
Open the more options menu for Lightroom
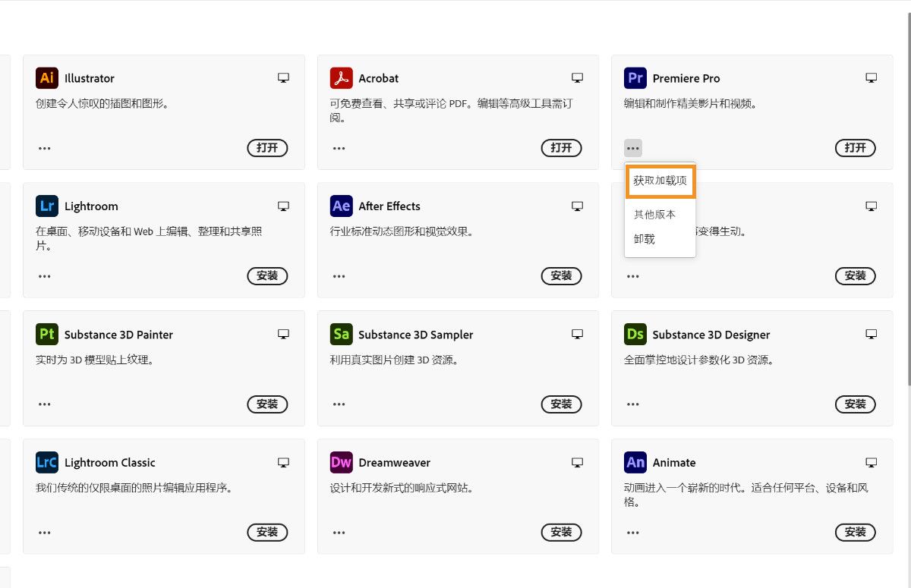coord(44,276)
